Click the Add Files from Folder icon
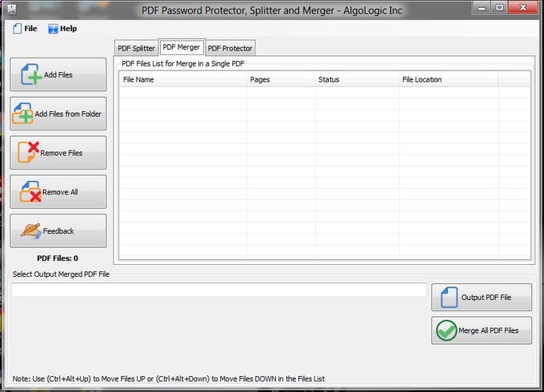Image resolution: width=544 pixels, height=392 pixels. [23, 114]
